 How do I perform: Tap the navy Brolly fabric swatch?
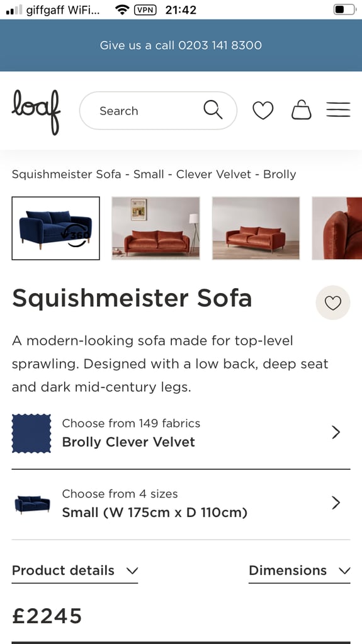[31, 433]
